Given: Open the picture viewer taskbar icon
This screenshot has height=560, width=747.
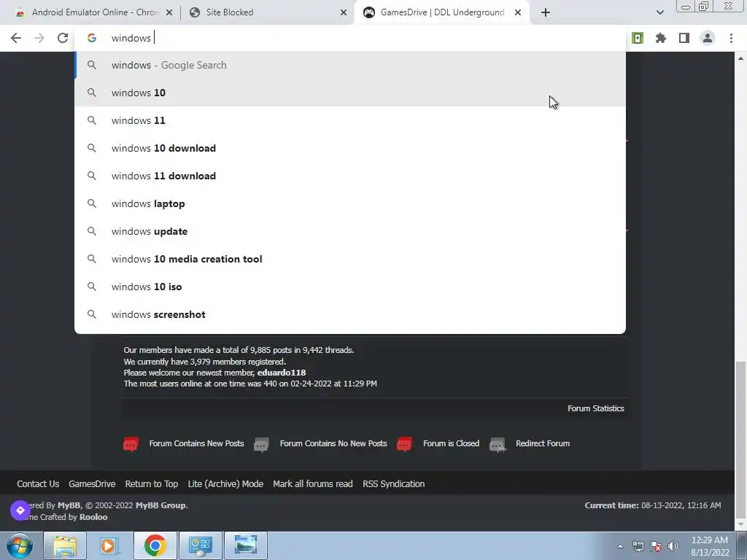Looking at the screenshot, I should point(245,545).
